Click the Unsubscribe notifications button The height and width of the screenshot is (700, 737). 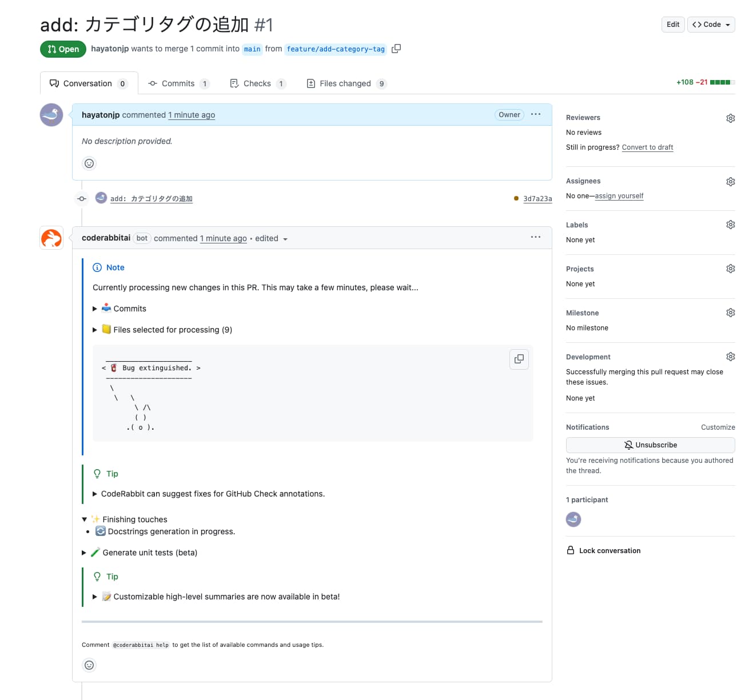650,445
